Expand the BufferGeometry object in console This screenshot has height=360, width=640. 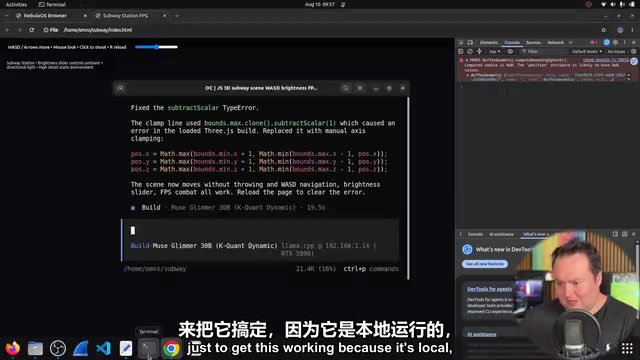coord(468,75)
